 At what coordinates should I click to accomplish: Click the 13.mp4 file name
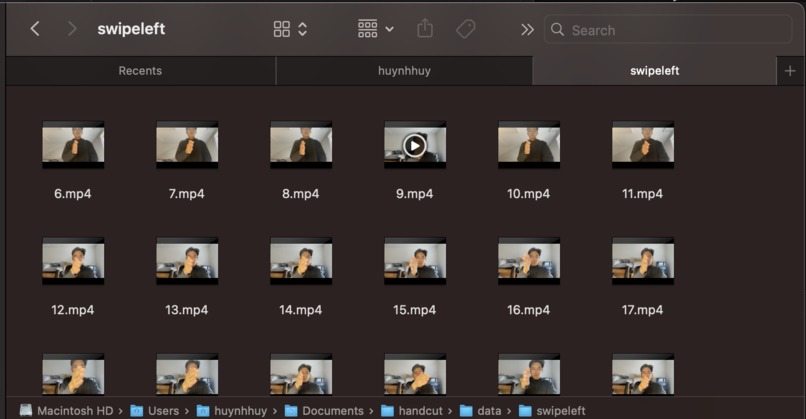(x=187, y=310)
